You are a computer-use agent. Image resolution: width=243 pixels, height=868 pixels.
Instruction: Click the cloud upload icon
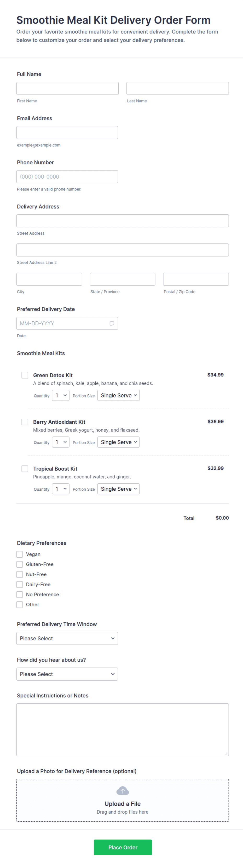click(123, 791)
